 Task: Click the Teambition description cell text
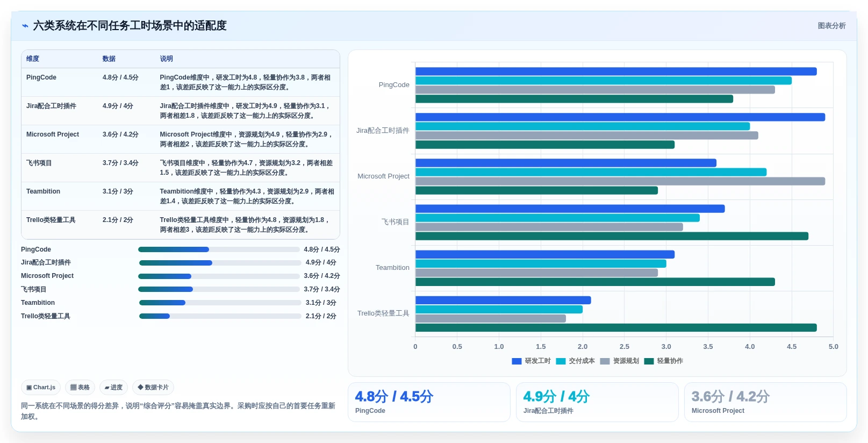tap(247, 196)
